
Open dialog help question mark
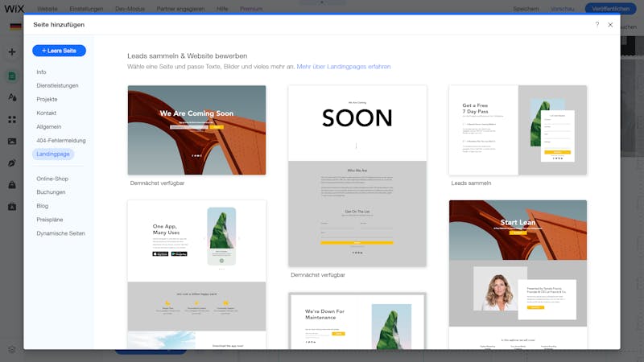pos(597,25)
